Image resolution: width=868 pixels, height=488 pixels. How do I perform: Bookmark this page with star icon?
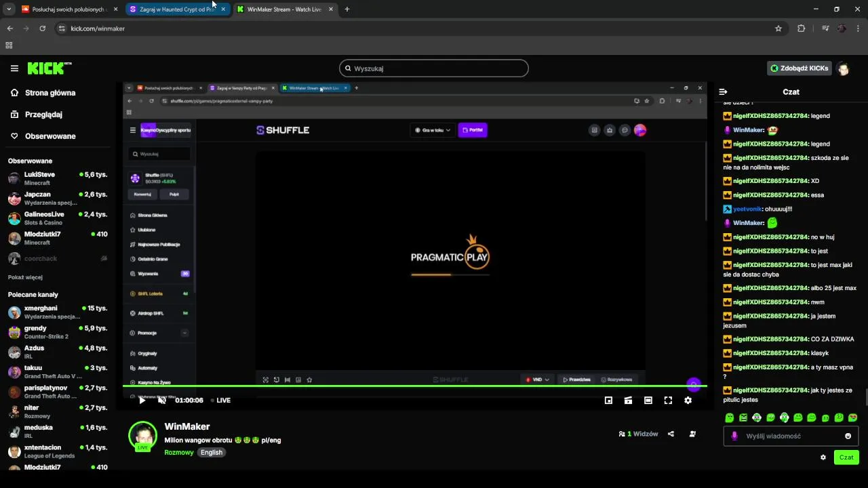coord(778,28)
